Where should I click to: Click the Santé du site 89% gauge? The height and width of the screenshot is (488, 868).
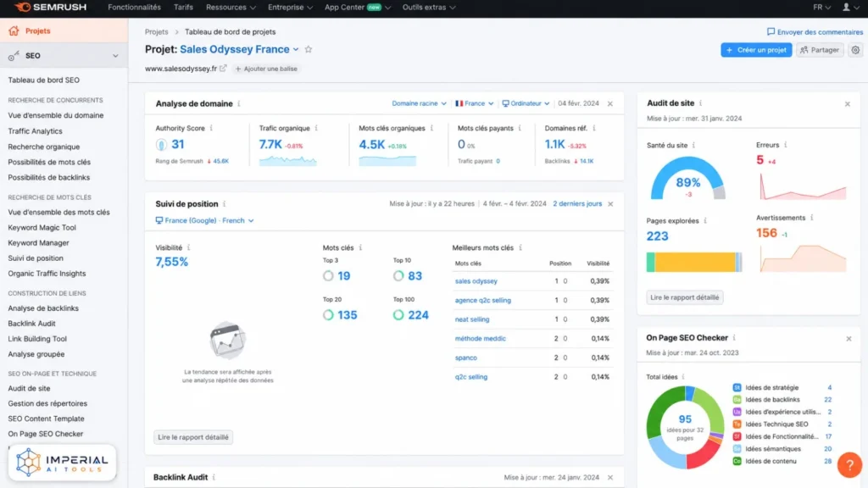[687, 178]
